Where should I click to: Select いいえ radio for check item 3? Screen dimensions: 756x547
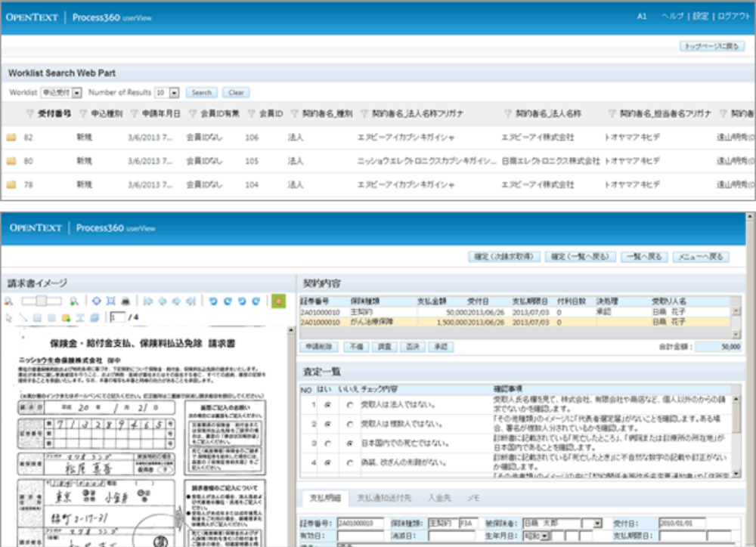(x=350, y=443)
